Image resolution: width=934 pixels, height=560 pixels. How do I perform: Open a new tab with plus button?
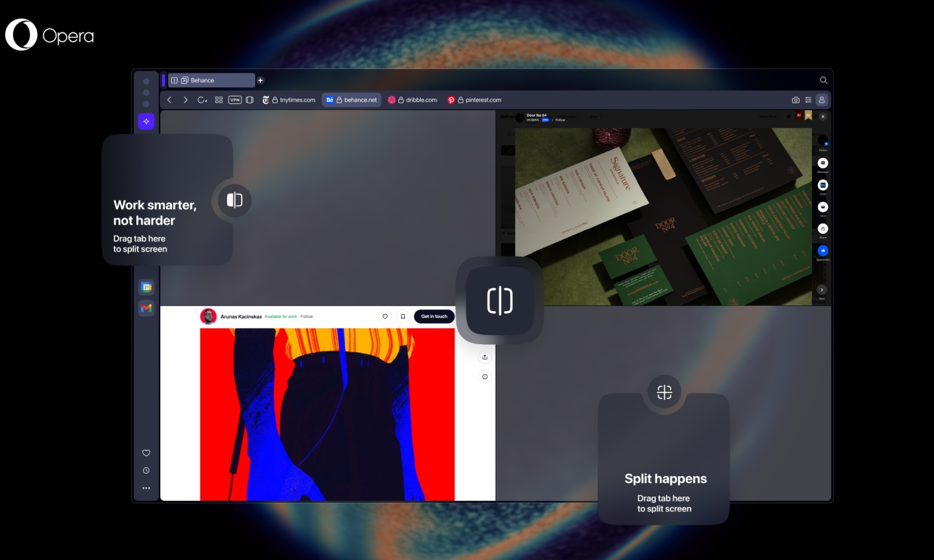(260, 80)
